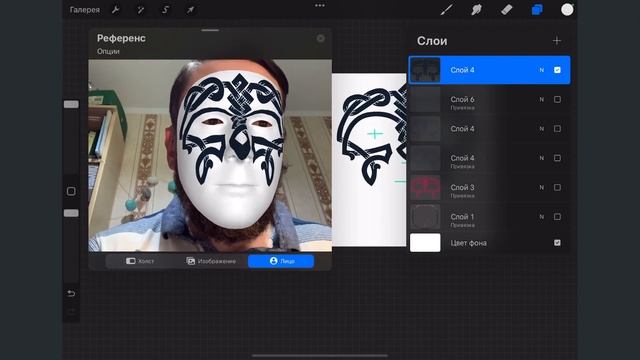Open Опции in the Референс panel
640x360 pixels.
(x=108, y=51)
